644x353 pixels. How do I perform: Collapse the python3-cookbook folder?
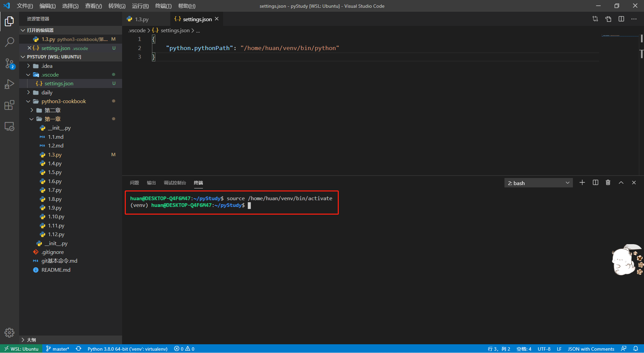coord(63,101)
